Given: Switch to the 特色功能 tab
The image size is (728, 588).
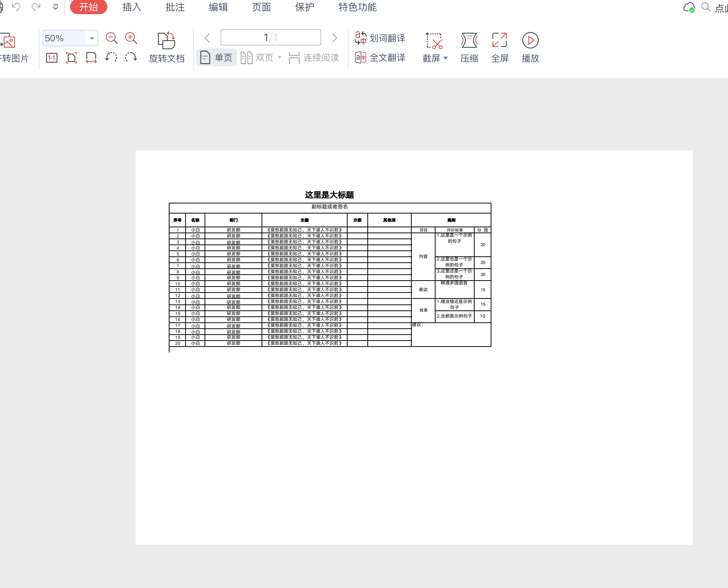Looking at the screenshot, I should 357,7.
